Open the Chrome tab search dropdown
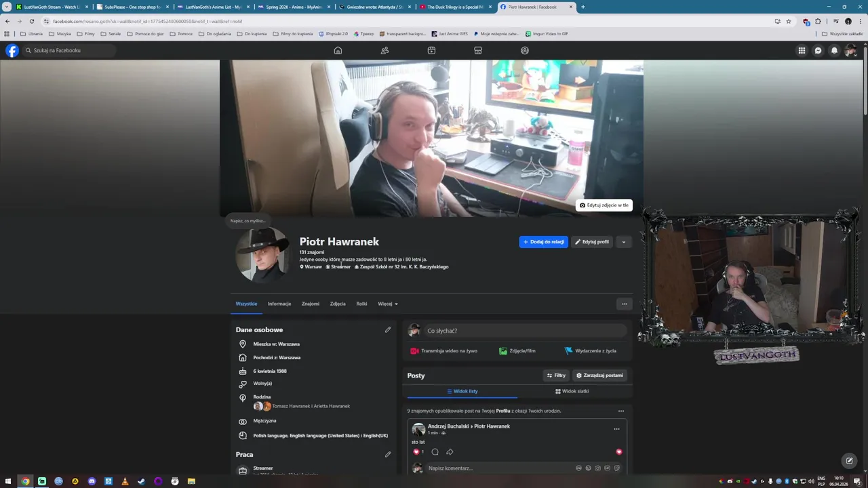This screenshot has width=868, height=488. click(7, 7)
